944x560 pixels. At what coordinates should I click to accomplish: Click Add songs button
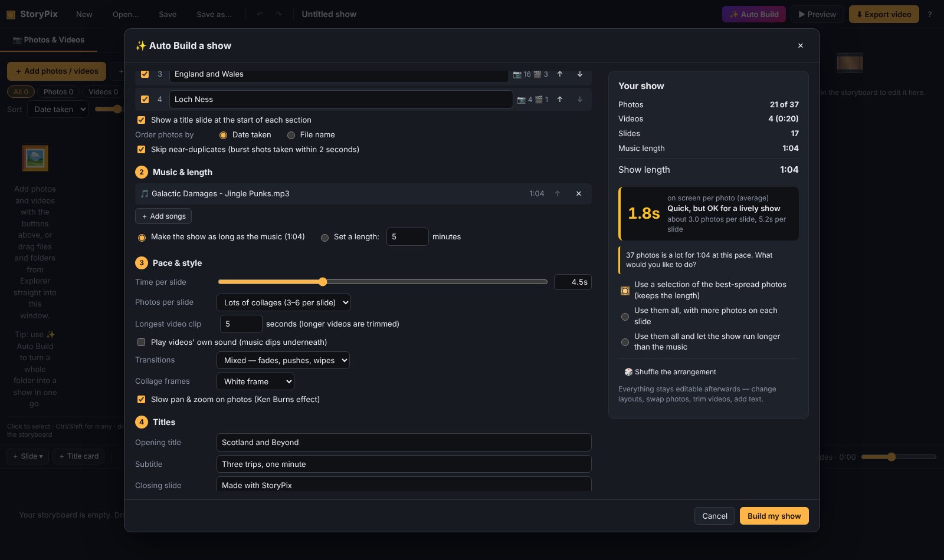pos(163,216)
